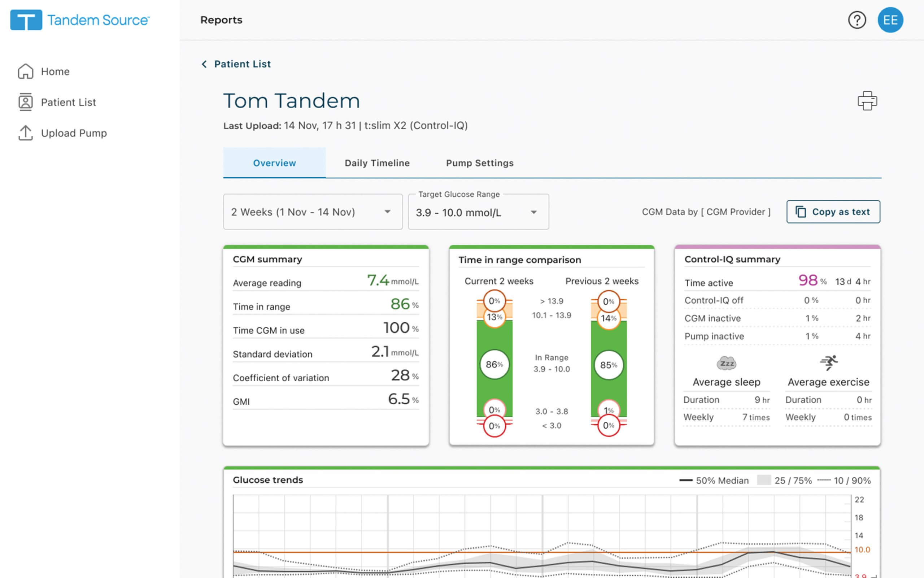Click the Control-IQ off row label
The height and width of the screenshot is (578, 924).
(x=714, y=300)
